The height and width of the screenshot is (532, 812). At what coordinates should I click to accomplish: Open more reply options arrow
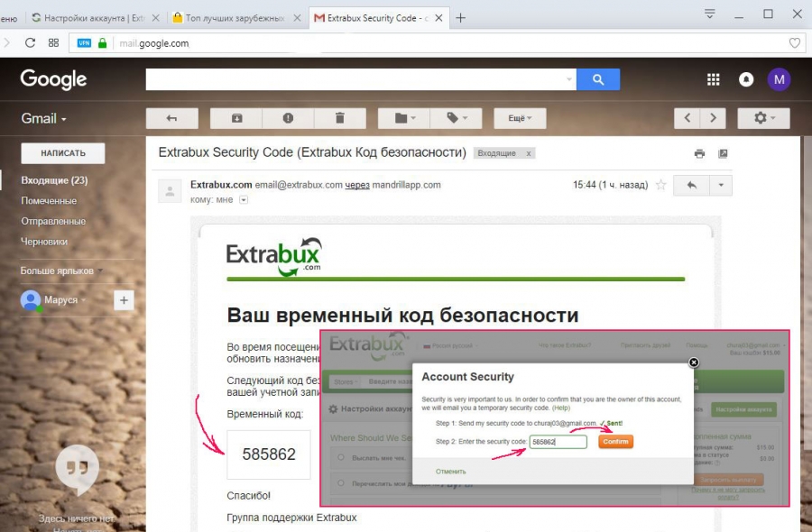[721, 185]
